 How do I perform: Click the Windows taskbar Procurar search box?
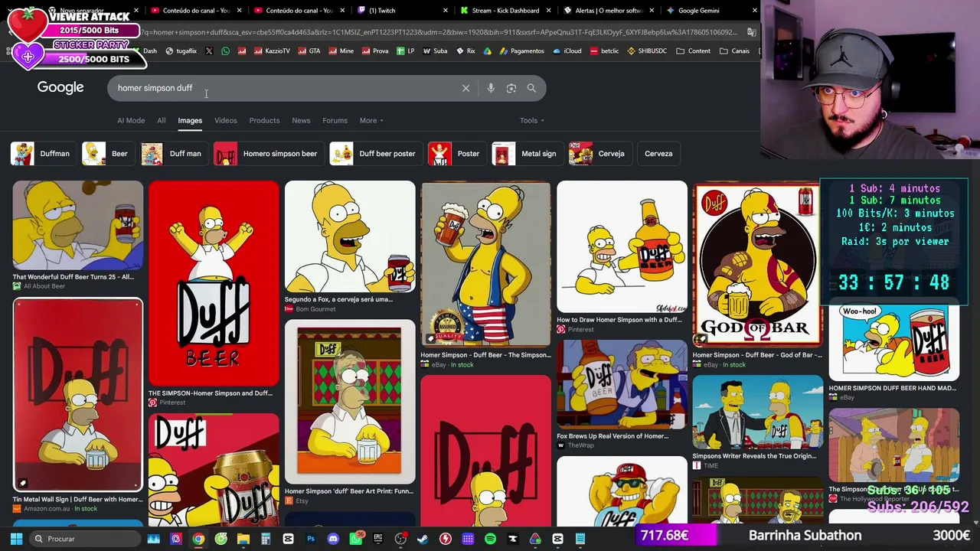[x=87, y=539]
